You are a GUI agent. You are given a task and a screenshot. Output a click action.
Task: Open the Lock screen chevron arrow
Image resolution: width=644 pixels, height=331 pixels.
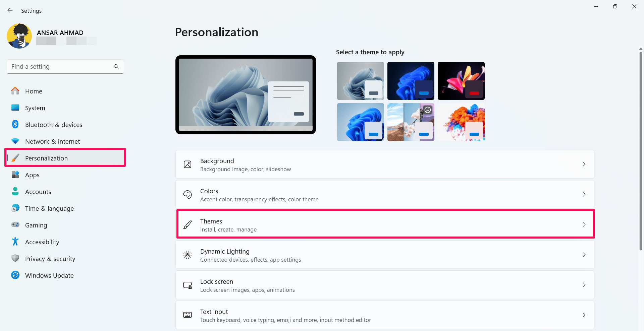coord(584,285)
